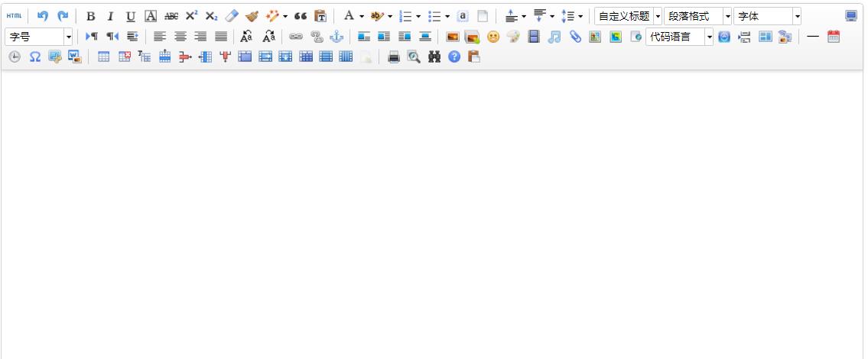Open the ordered list style arrow

click(x=418, y=17)
